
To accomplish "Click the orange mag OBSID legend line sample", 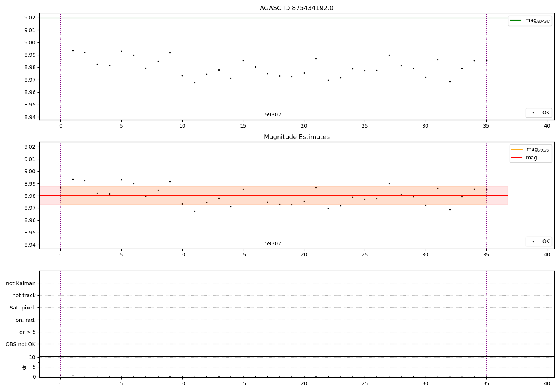I will point(517,149).
